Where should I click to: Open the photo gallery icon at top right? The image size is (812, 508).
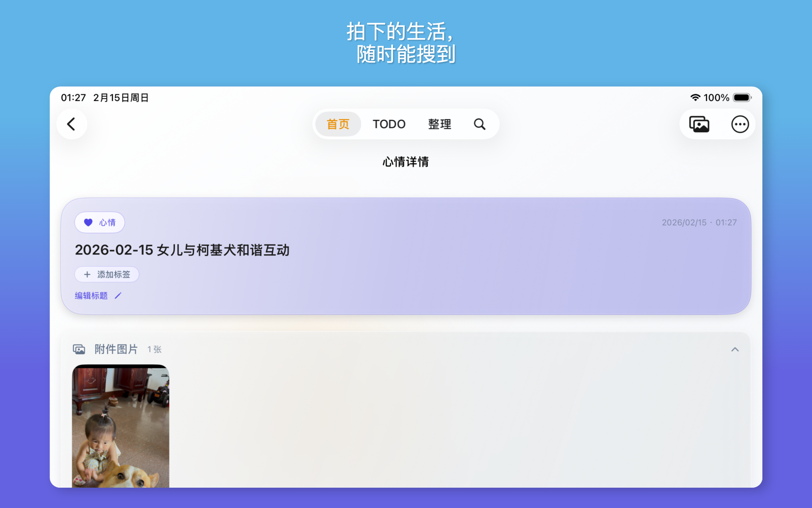coord(699,124)
